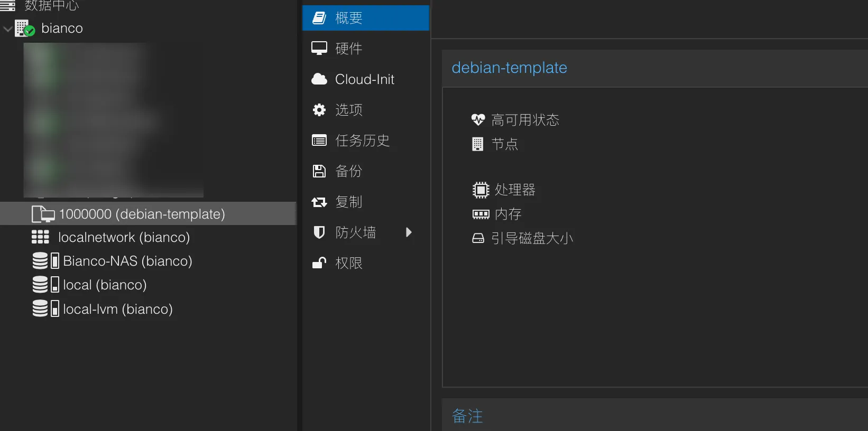Click the 备注 notes panel header
Image resolution: width=868 pixels, height=431 pixels.
pyautogui.click(x=467, y=416)
